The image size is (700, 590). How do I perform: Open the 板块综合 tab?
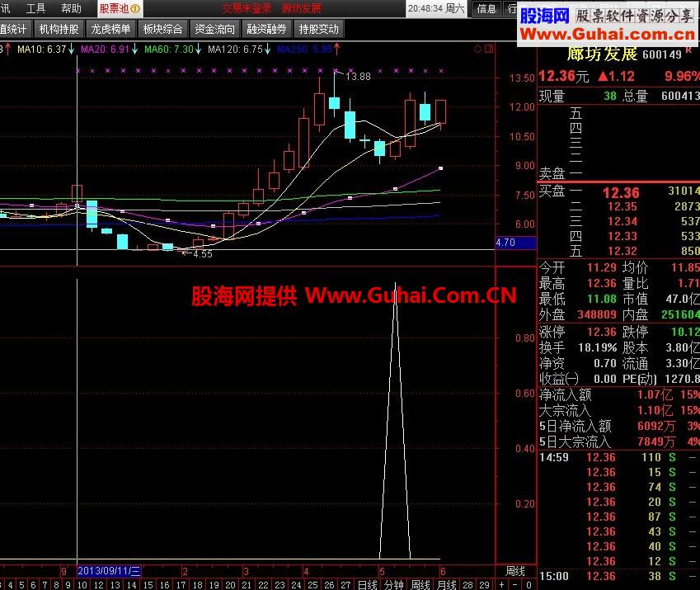click(163, 30)
